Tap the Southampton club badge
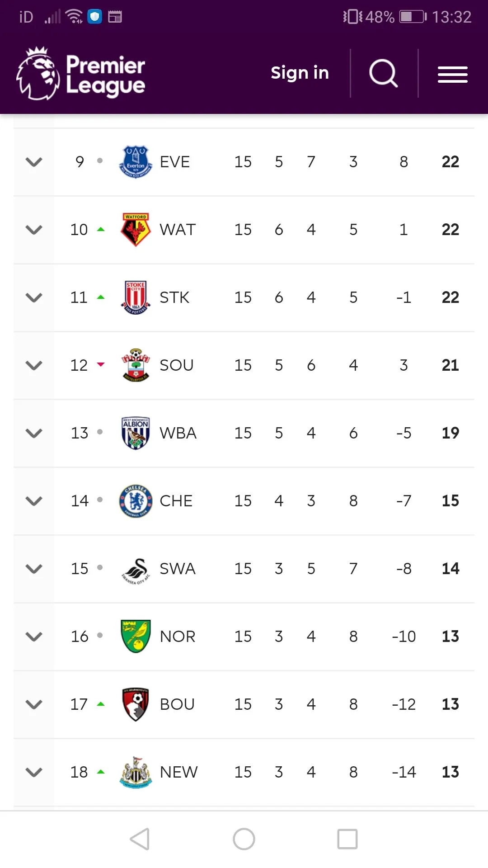The height and width of the screenshot is (868, 488). 135,365
